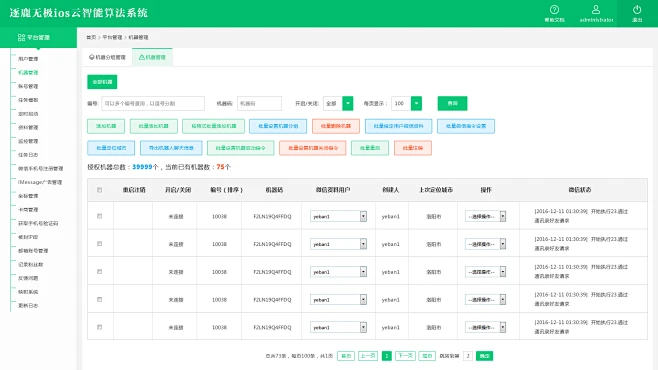
Task: Tick the checkbox in the second table row
Action: click(99, 244)
